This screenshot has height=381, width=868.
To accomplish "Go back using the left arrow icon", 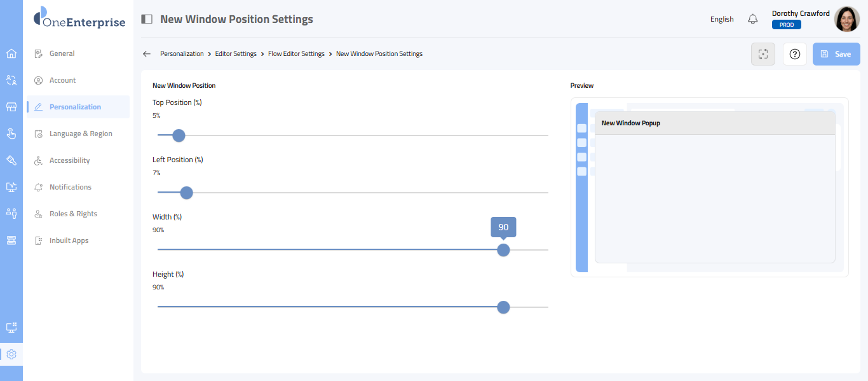I will click(x=147, y=54).
